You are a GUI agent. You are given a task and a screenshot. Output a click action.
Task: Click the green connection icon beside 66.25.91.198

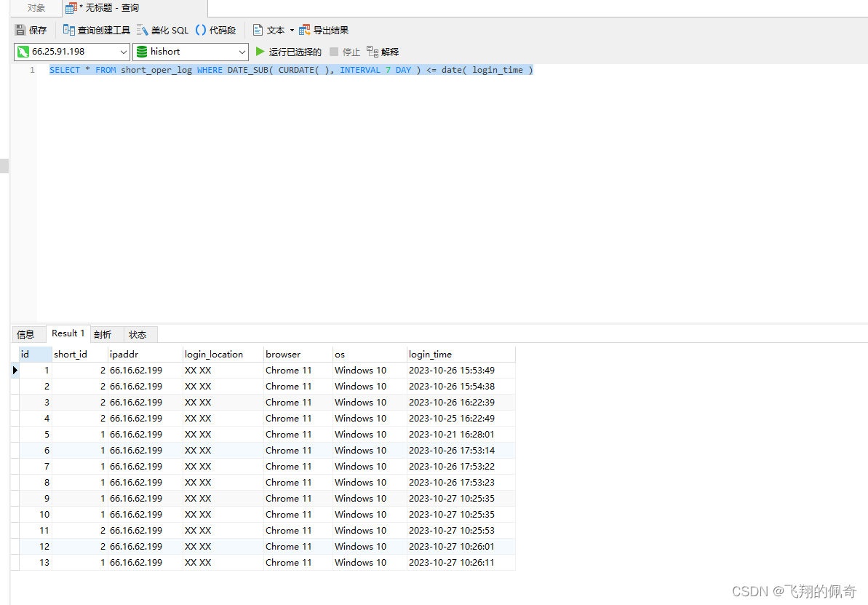tap(23, 52)
